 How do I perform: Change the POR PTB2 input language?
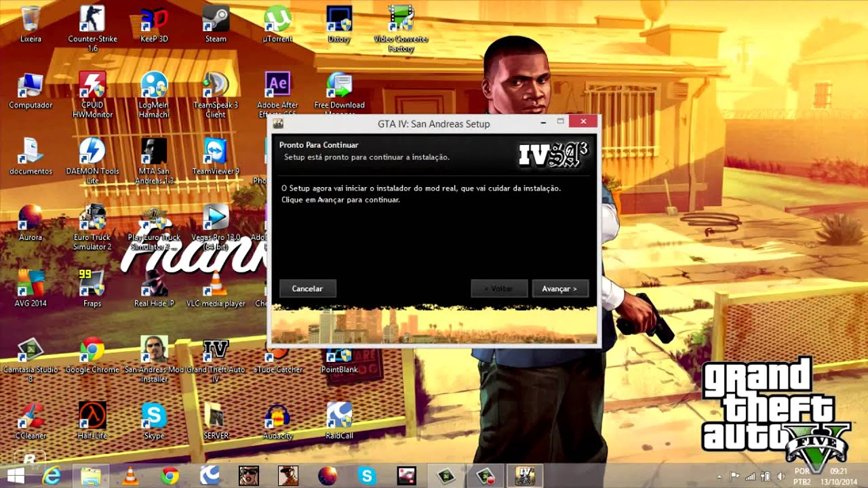(x=802, y=476)
